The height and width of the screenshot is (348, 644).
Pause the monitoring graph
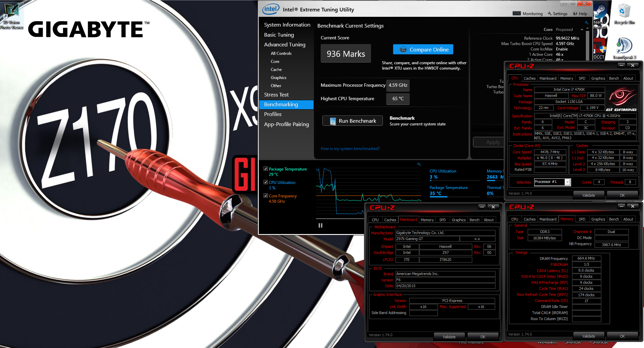(x=320, y=225)
